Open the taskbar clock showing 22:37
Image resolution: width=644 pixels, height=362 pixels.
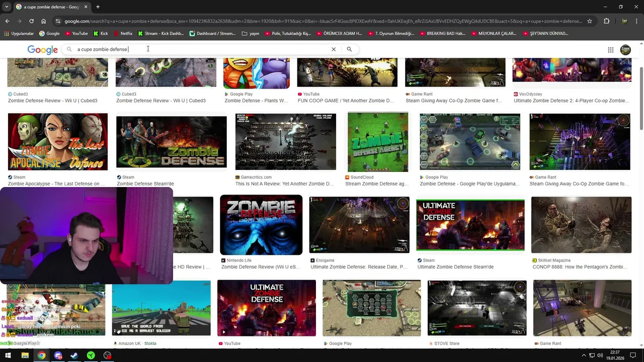tap(615, 355)
